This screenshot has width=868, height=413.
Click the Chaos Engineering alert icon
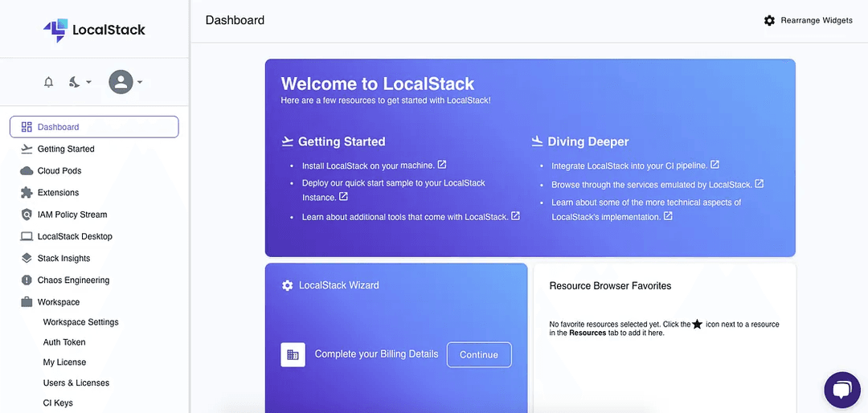(x=27, y=280)
